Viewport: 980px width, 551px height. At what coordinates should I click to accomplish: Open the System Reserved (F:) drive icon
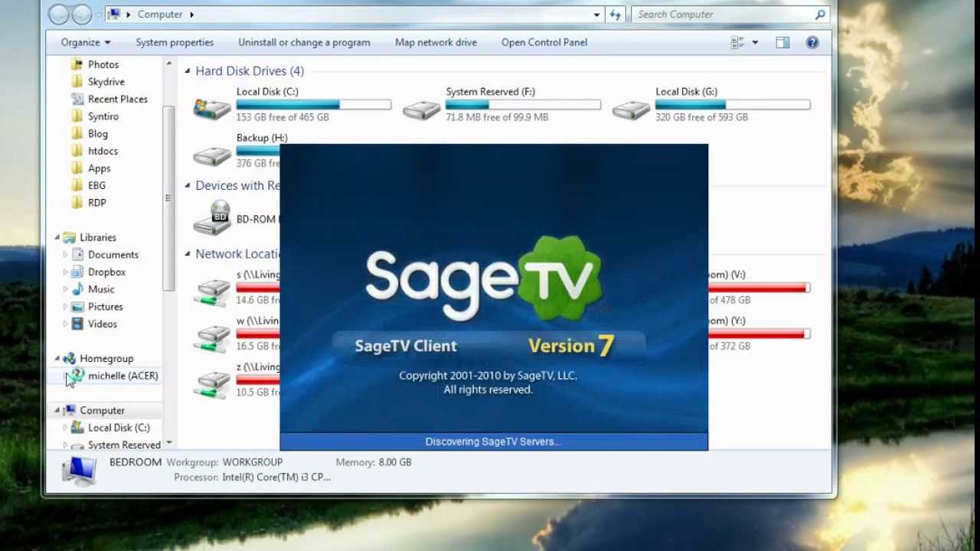(x=422, y=109)
